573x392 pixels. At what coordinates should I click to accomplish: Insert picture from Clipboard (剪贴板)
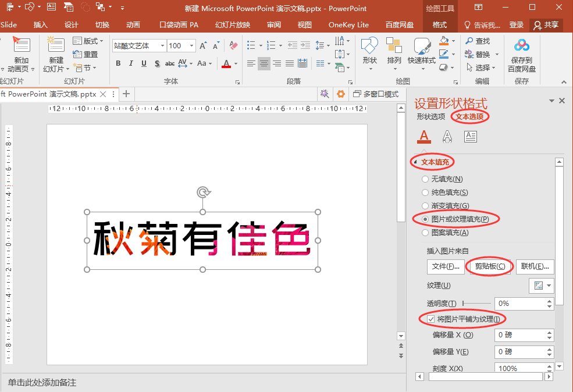[x=490, y=267]
